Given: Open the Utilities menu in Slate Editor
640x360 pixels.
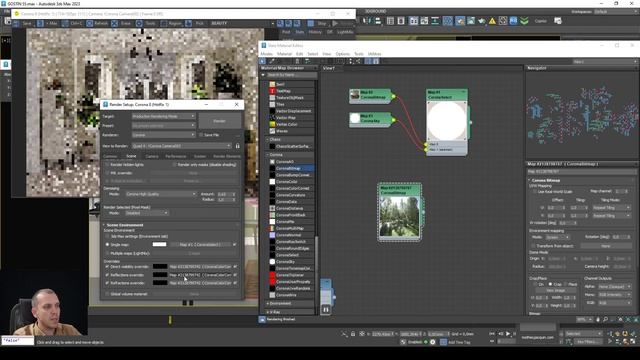Looking at the screenshot, I should (374, 54).
